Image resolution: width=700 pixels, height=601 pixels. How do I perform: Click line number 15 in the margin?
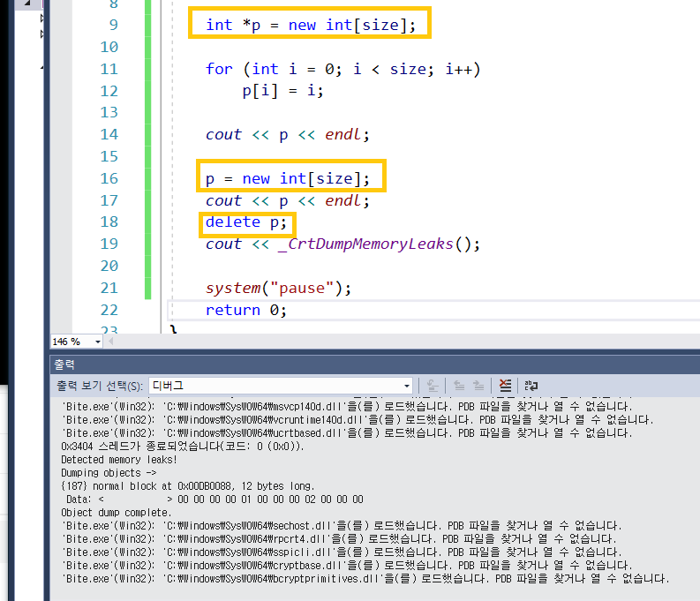click(x=109, y=156)
